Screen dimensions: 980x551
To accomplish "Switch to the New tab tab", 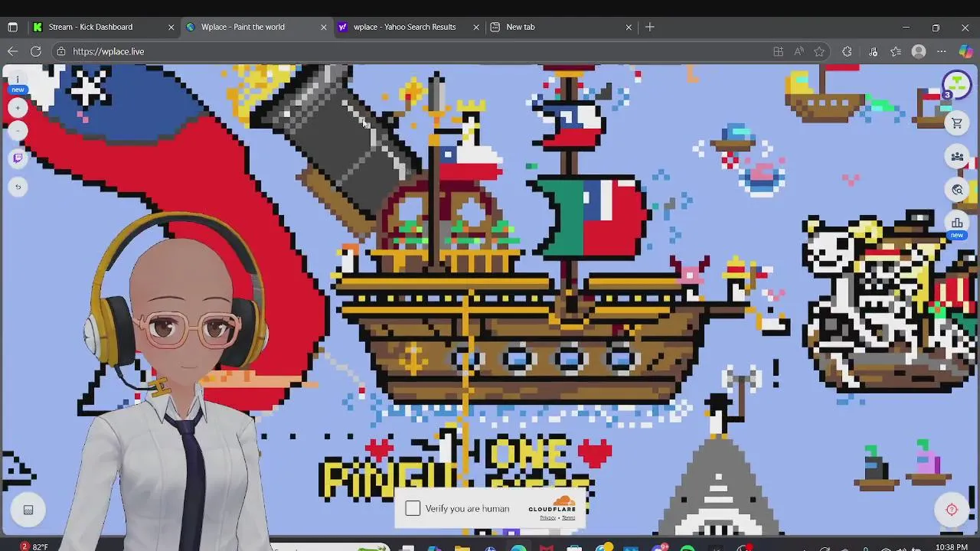I will point(561,27).
